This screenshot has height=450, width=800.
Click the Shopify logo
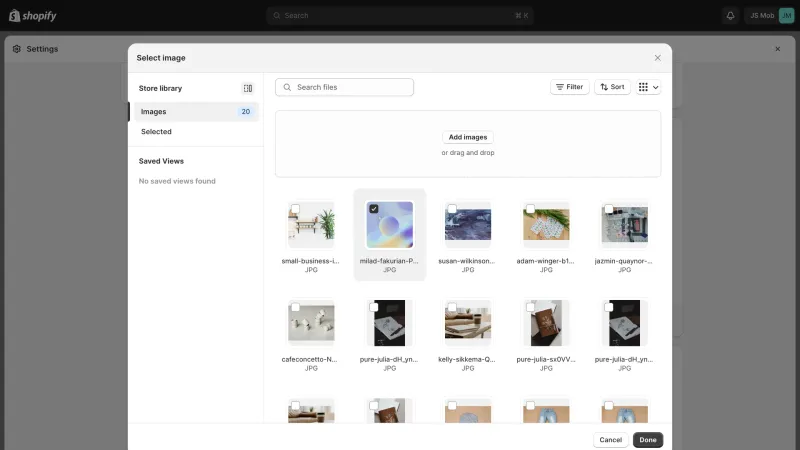pyautogui.click(x=33, y=15)
